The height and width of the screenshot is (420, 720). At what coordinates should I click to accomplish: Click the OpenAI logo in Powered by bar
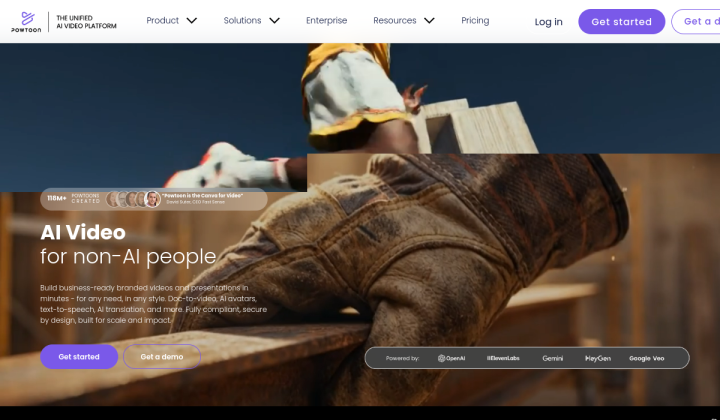point(451,358)
